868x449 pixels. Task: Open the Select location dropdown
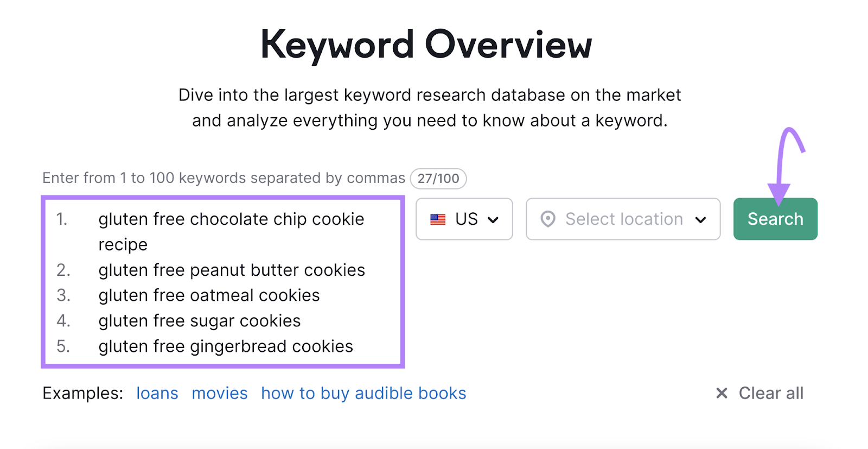623,219
